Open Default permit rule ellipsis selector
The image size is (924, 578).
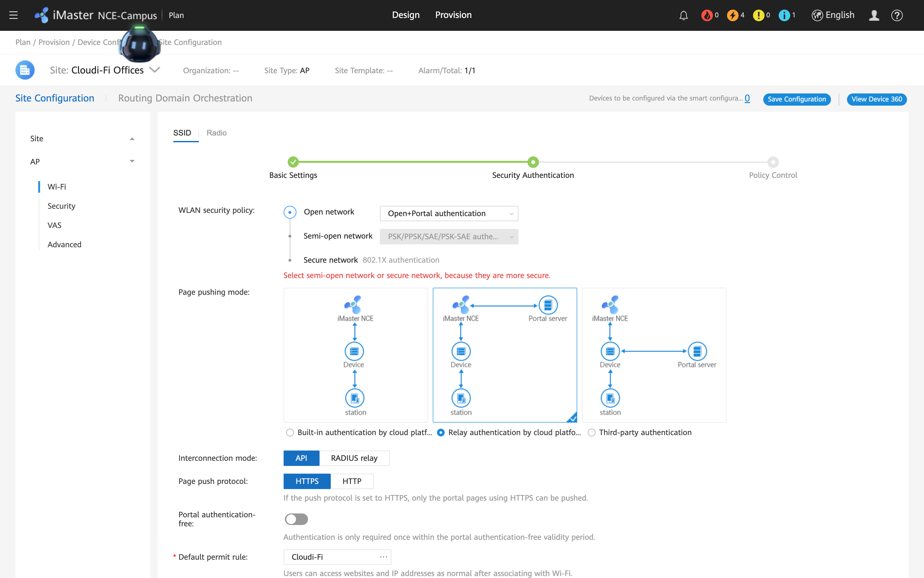383,557
